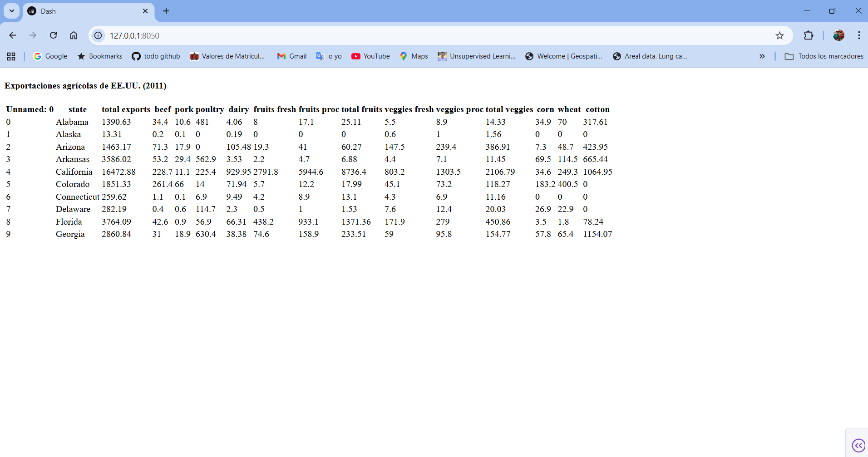This screenshot has width=868, height=457.
Task: Bookmark this page with the star icon
Action: pos(779,35)
